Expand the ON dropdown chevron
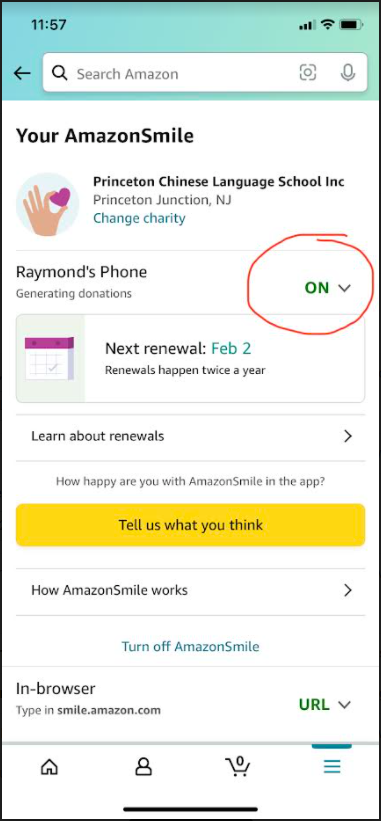381x821 pixels. pos(344,287)
